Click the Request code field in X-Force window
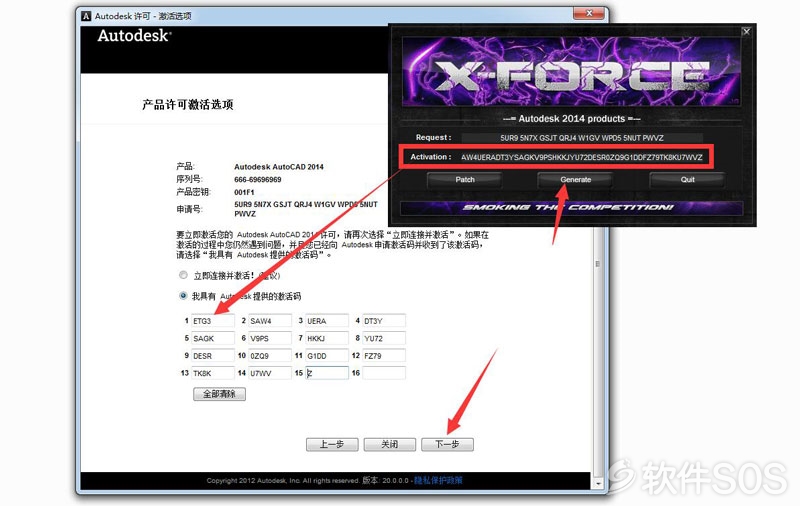Image resolution: width=800 pixels, height=506 pixels. [x=582, y=138]
